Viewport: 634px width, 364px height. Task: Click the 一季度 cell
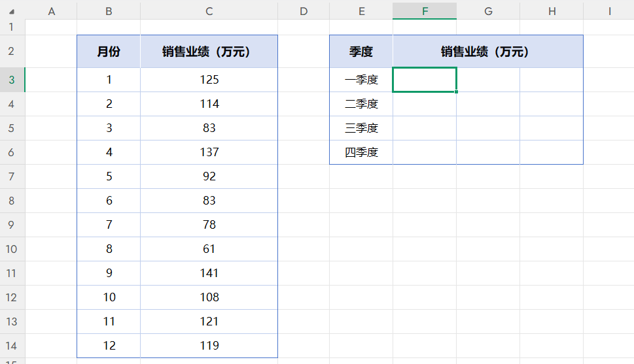pos(361,80)
